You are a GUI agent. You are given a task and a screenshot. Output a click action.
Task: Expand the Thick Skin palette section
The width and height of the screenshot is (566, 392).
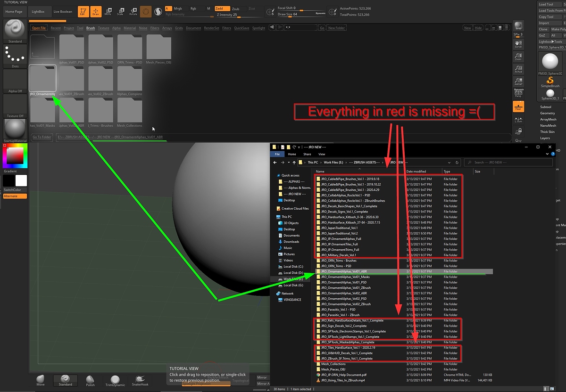click(548, 132)
